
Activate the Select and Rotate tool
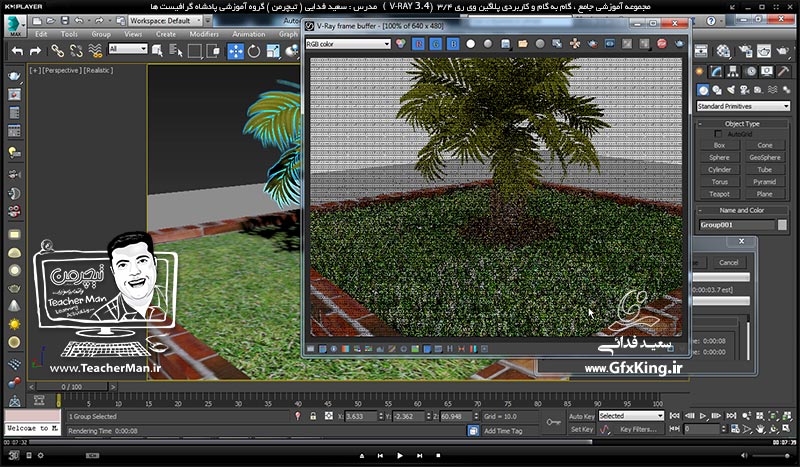point(254,51)
